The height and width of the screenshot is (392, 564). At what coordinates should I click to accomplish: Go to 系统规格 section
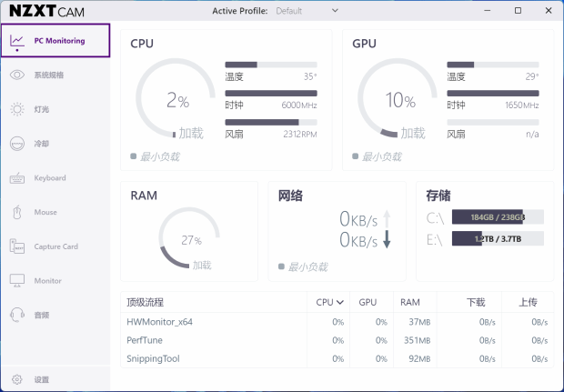click(x=55, y=75)
